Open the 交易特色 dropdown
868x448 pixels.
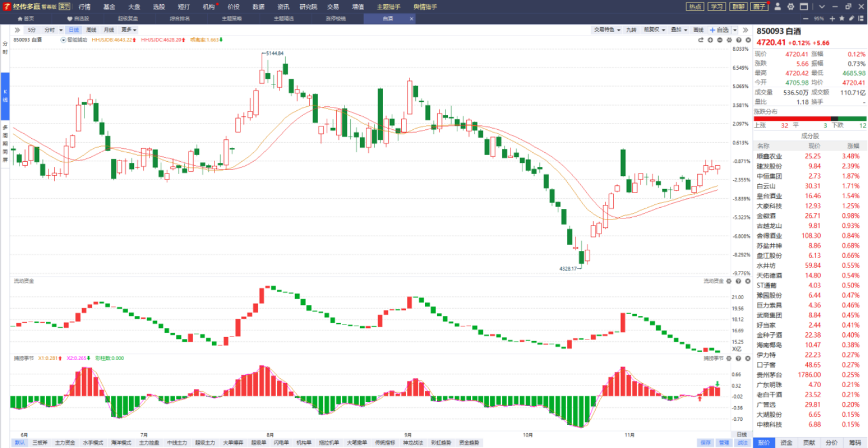pos(607,30)
